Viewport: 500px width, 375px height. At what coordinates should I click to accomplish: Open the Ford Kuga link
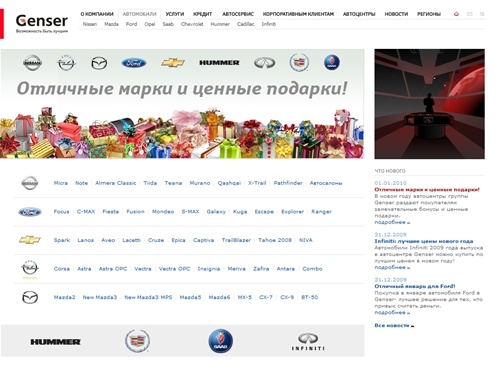coord(240,211)
